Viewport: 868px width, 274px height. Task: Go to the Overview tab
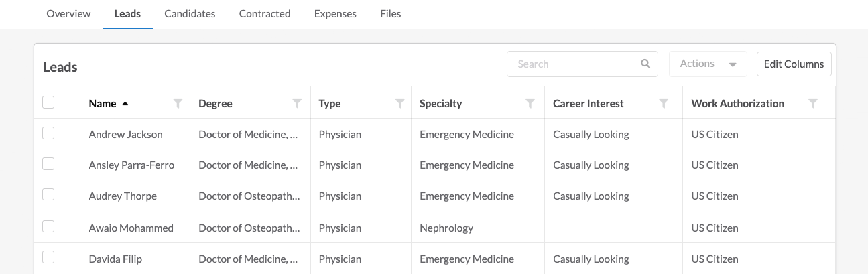(x=68, y=13)
